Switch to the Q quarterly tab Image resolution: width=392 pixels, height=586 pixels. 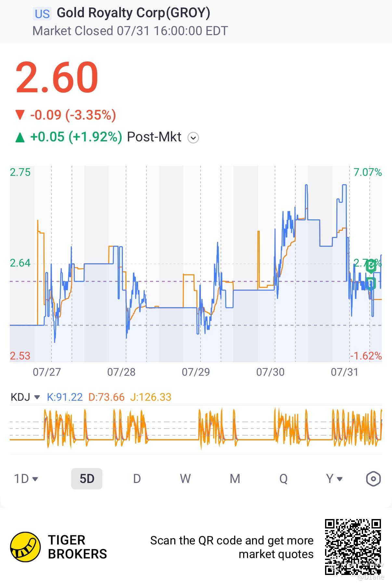pos(283,478)
